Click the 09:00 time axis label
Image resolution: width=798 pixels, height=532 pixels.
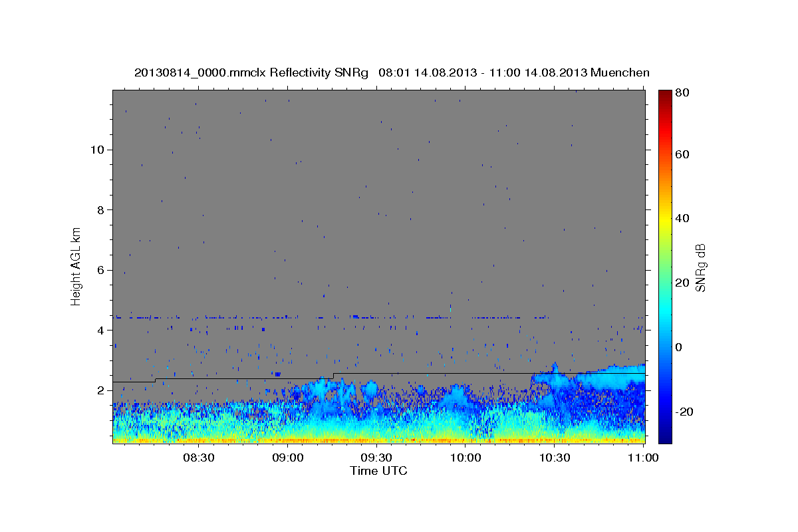coord(289,458)
